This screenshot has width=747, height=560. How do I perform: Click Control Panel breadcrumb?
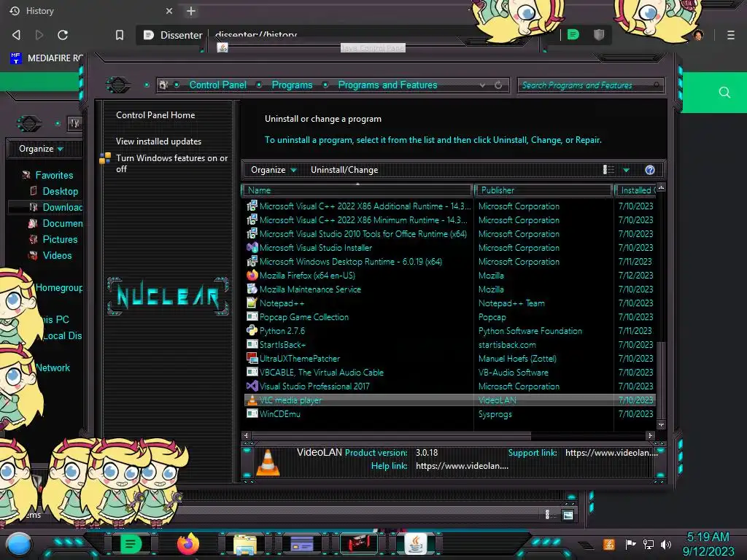click(x=217, y=85)
